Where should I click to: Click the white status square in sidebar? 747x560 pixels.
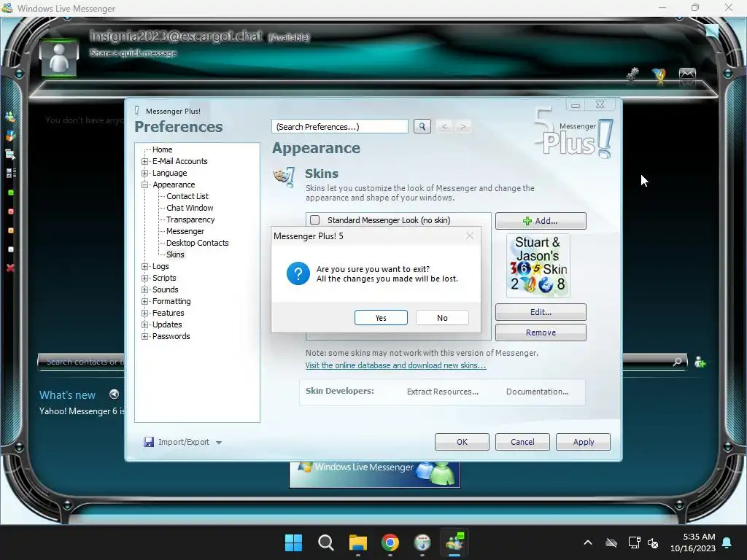point(10,249)
